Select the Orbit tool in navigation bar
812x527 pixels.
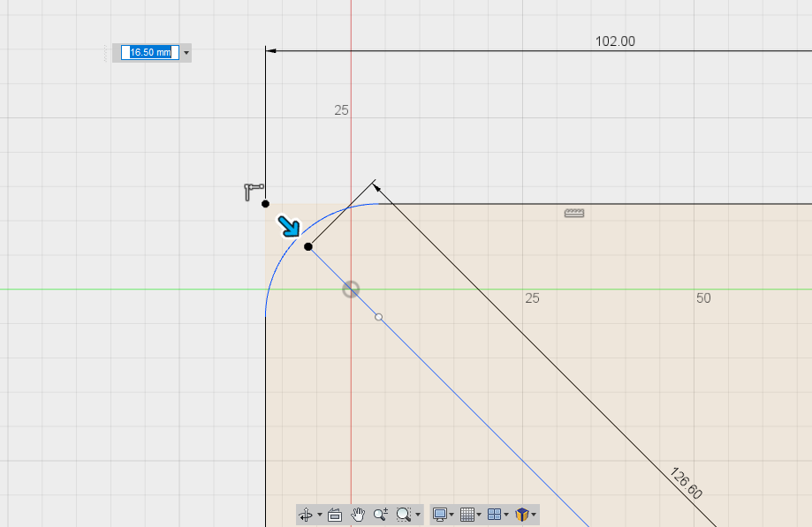click(x=306, y=515)
